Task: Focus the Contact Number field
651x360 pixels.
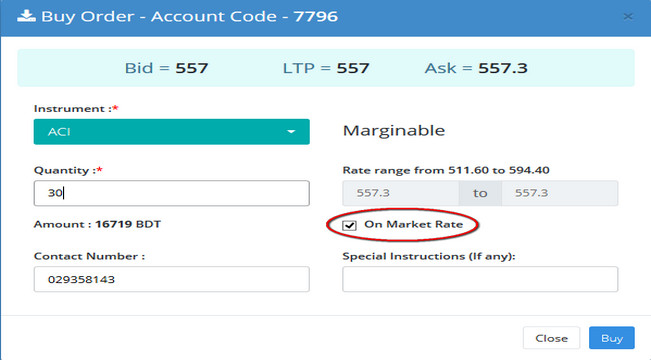Action: pyautogui.click(x=171, y=279)
